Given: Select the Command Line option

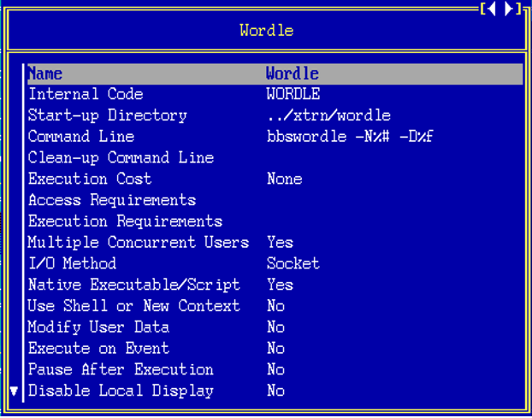Looking at the screenshot, I should [x=275, y=137].
